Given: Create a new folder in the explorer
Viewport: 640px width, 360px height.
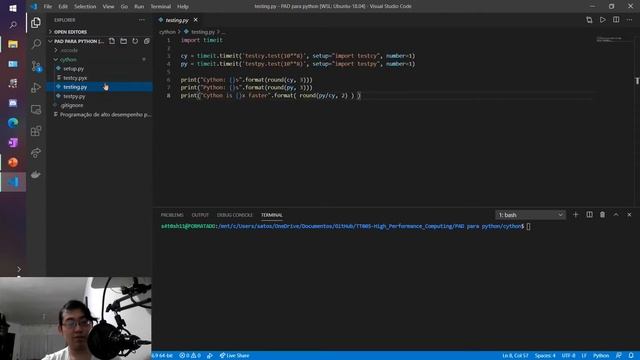Looking at the screenshot, I should pos(123,41).
